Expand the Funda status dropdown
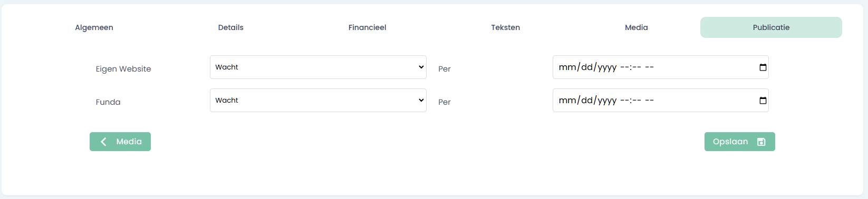The height and width of the screenshot is (199, 868). coord(318,101)
